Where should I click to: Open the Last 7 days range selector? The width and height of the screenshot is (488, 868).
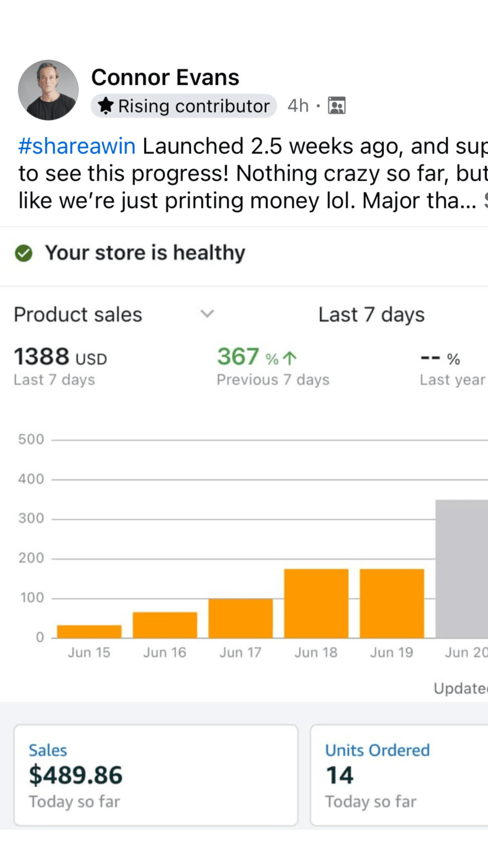[x=371, y=315]
